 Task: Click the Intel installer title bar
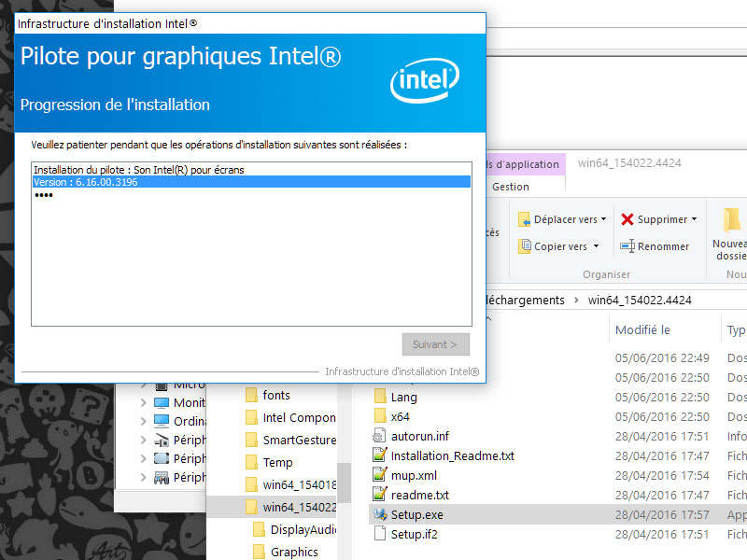coord(250,23)
